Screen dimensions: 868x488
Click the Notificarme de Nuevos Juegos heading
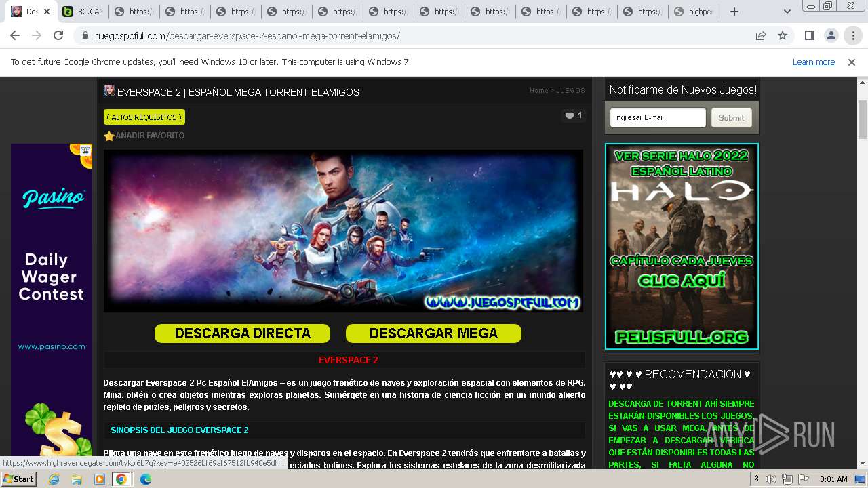point(683,89)
